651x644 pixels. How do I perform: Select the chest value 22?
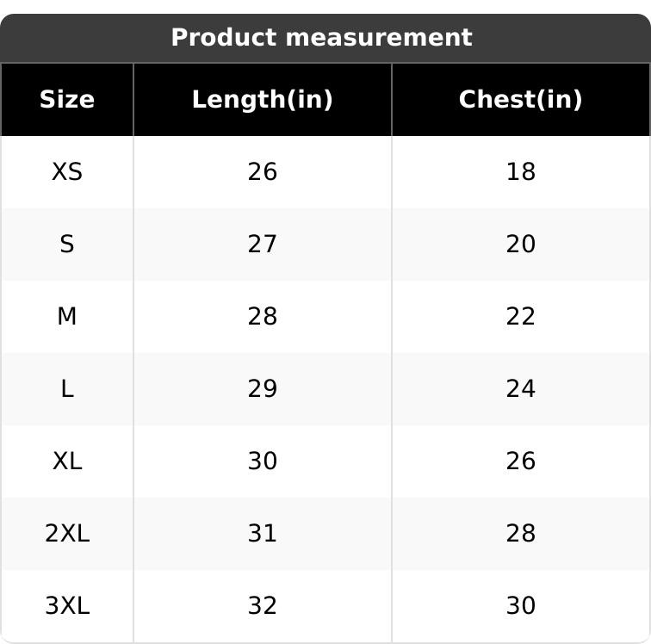520,317
